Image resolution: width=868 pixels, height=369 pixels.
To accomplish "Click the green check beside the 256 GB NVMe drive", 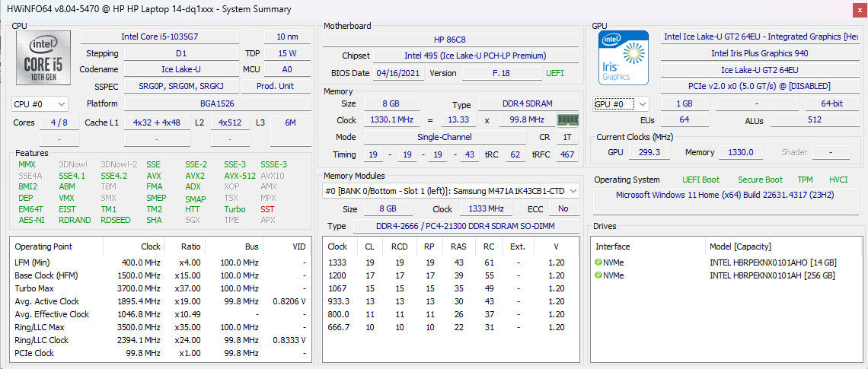I will click(598, 275).
